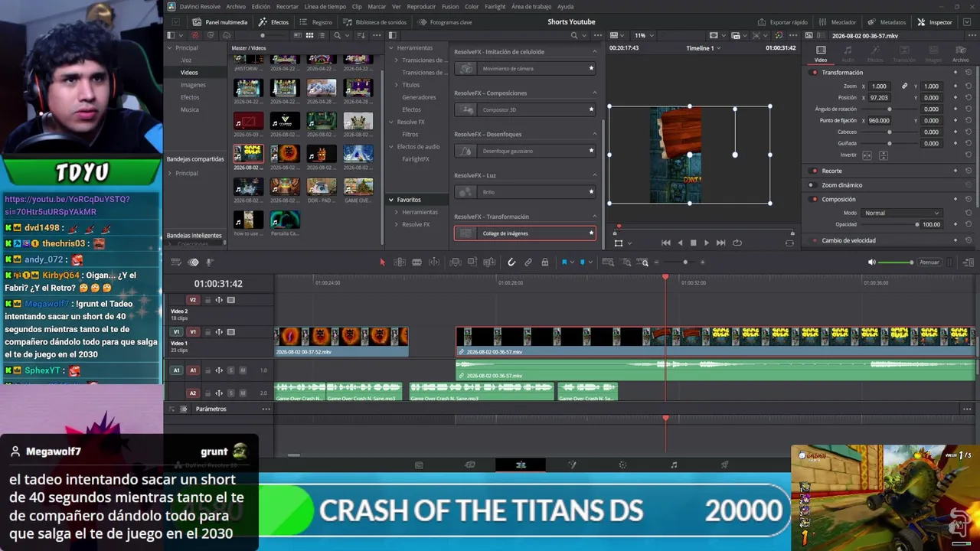Collapse the Favoritos tree node
The image size is (980, 551).
[x=391, y=200]
